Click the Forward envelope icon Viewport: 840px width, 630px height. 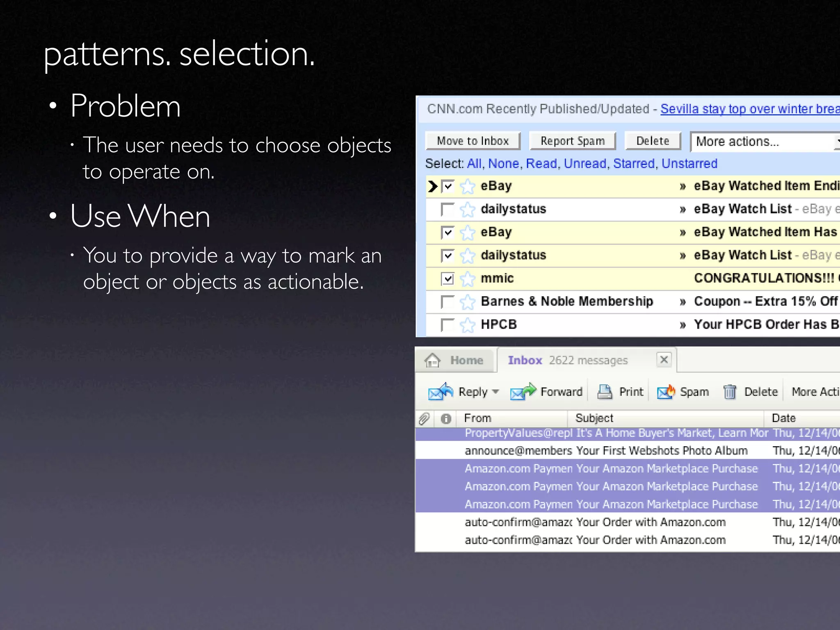click(x=523, y=392)
